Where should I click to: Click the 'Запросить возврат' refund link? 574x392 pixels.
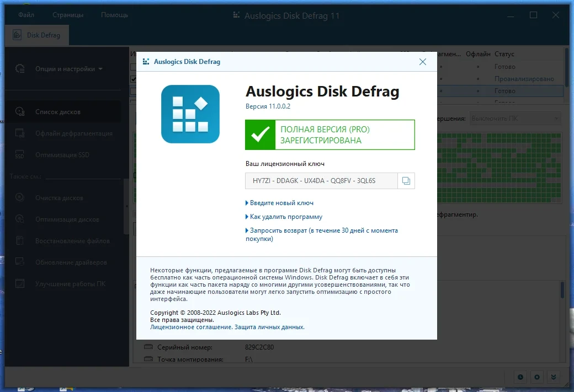[x=321, y=234]
